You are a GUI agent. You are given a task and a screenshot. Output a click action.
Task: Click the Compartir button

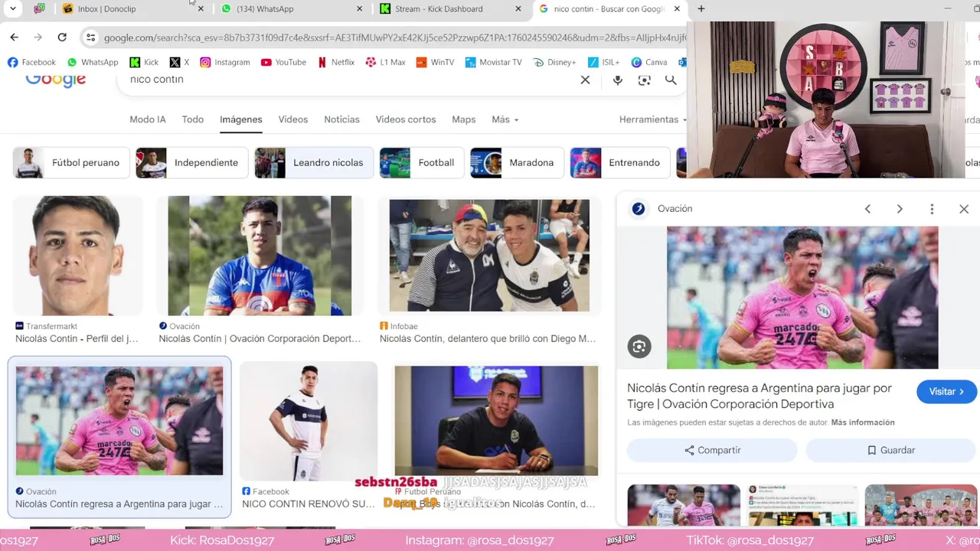point(712,451)
